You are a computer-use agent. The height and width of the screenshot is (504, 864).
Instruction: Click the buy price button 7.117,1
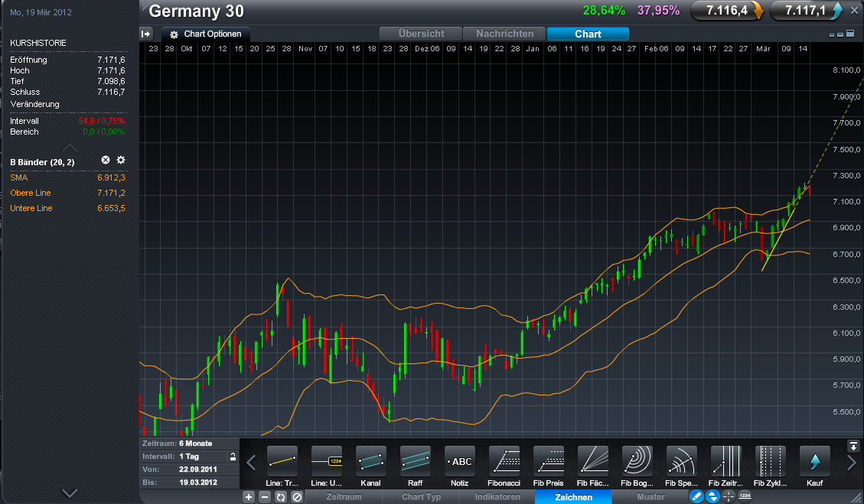(806, 11)
